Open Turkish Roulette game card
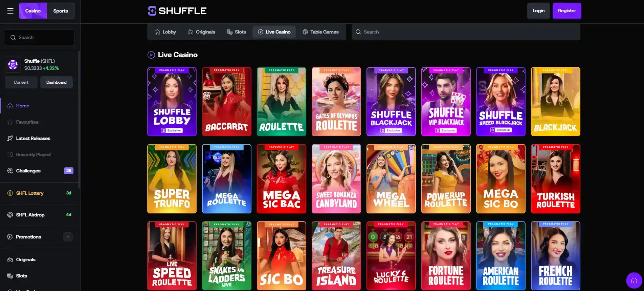 click(556, 179)
